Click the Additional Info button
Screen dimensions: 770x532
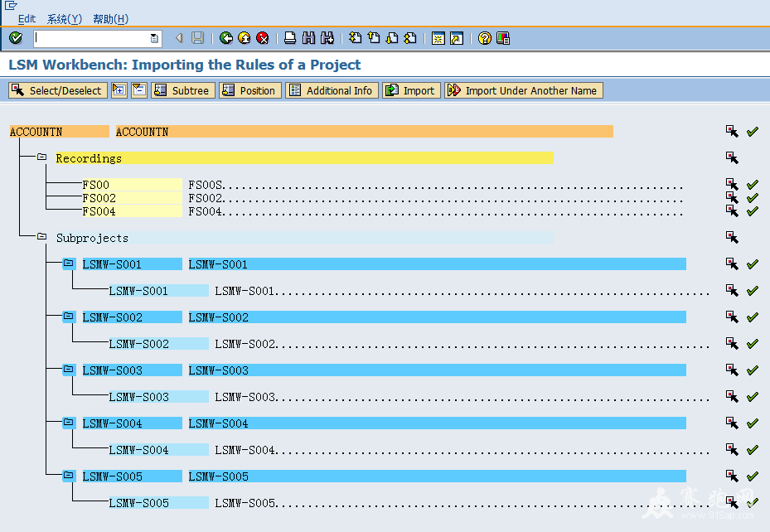point(332,90)
